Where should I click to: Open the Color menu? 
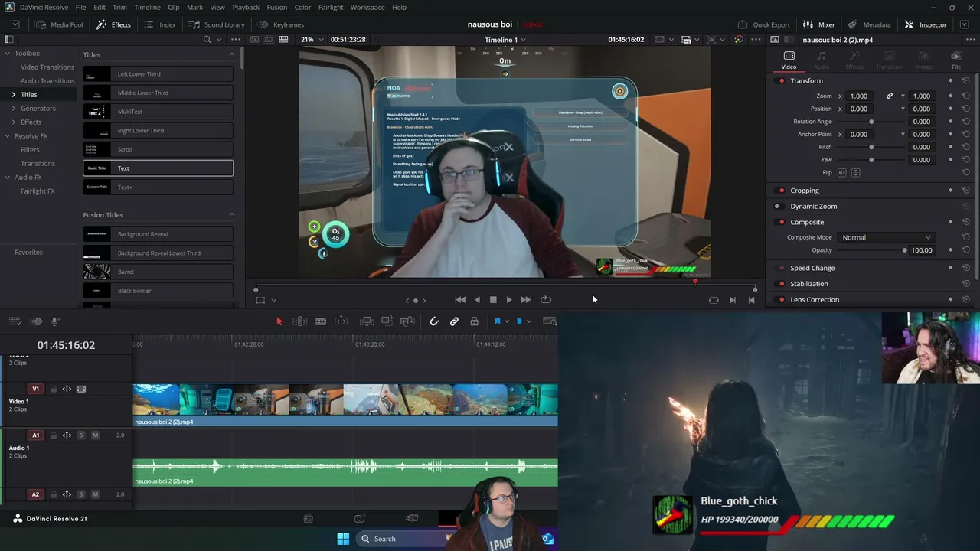302,8
